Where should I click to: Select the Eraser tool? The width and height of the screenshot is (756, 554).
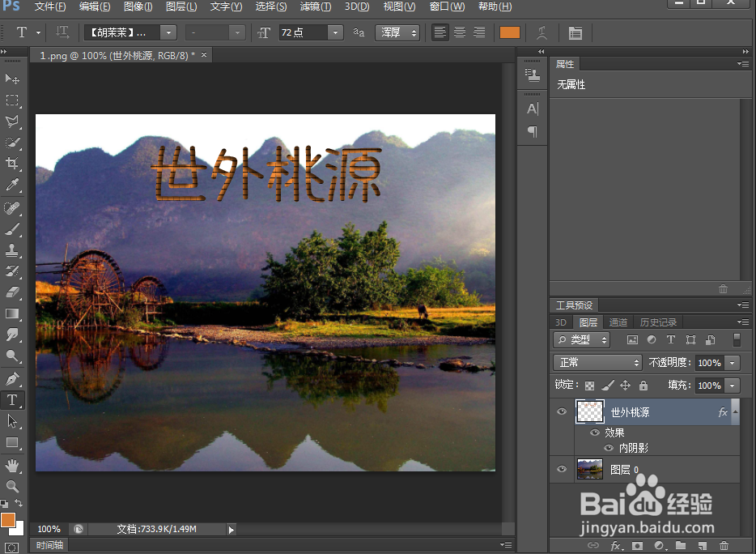click(12, 292)
